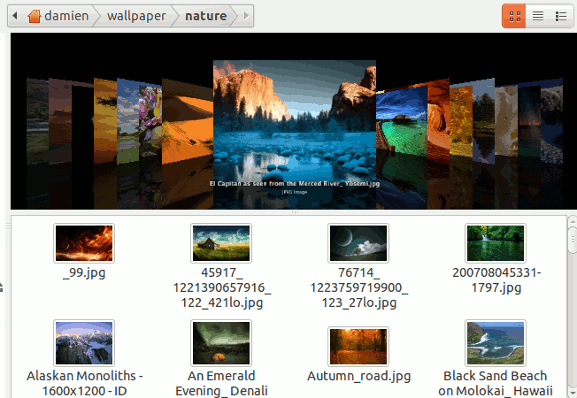Select the Black Sand Beach thumbnail
The width and height of the screenshot is (577, 398).
495,343
